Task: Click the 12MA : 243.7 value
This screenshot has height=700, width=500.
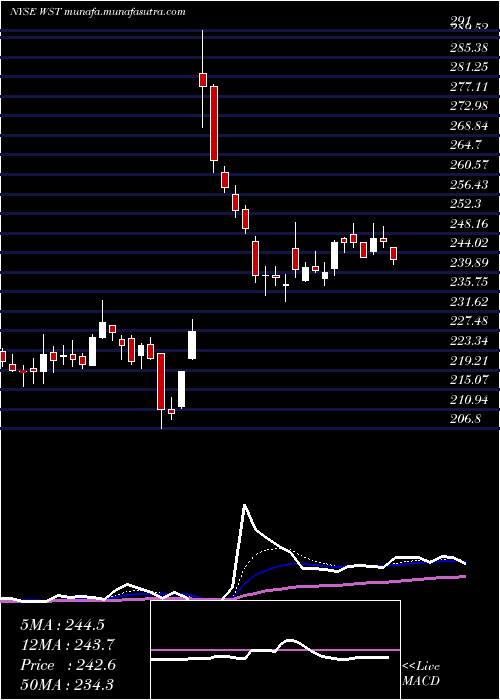Action: tap(68, 645)
